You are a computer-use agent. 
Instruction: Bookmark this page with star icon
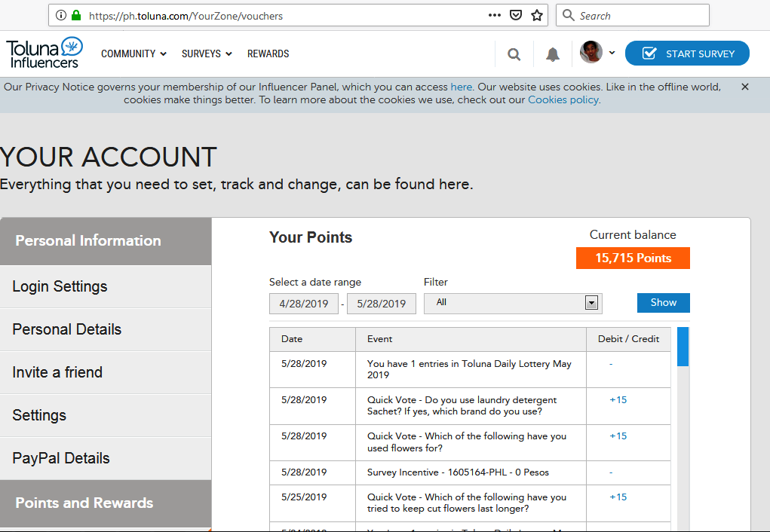[537, 15]
